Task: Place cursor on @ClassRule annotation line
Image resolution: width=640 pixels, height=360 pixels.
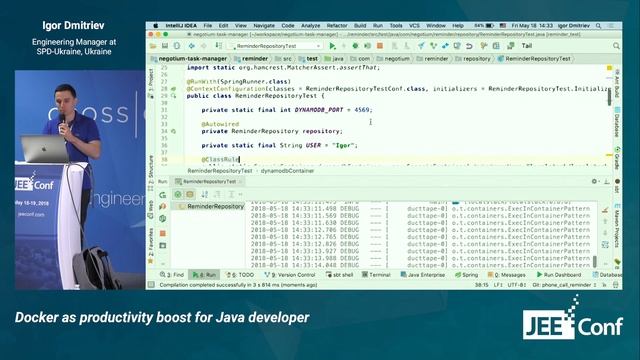Action: (x=220, y=160)
